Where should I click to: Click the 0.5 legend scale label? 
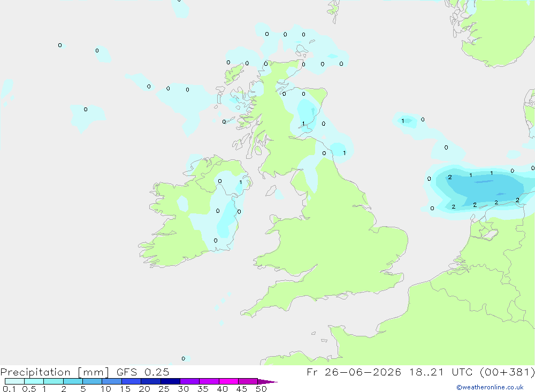29,389
